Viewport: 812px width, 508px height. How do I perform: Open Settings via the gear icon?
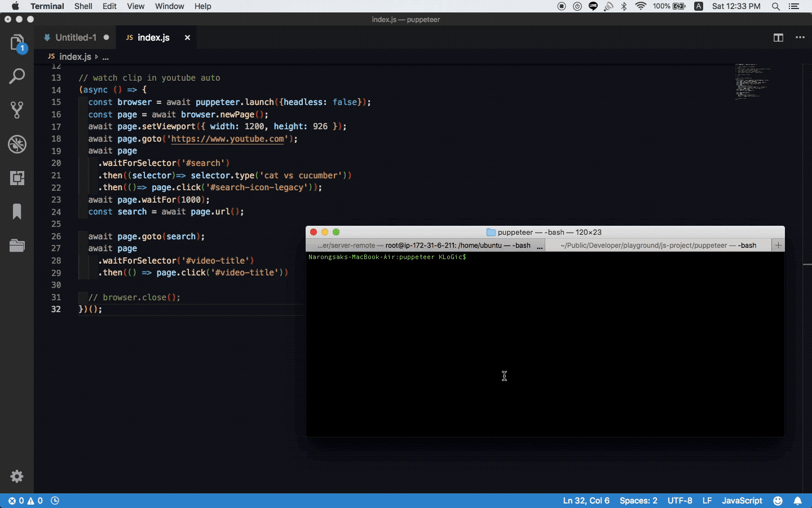click(17, 477)
